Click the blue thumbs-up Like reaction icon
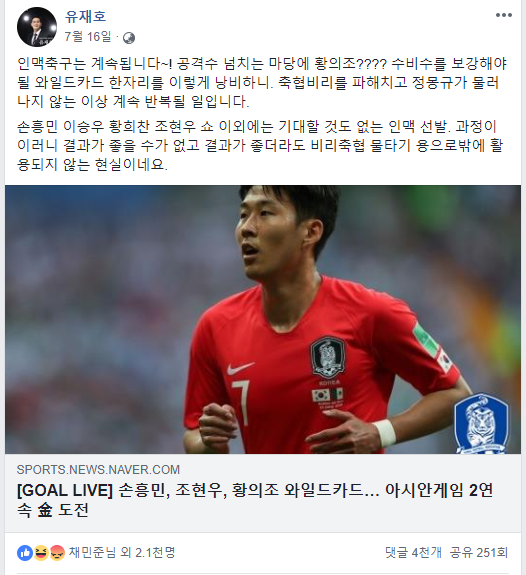The height and width of the screenshot is (575, 526). click(x=25, y=553)
